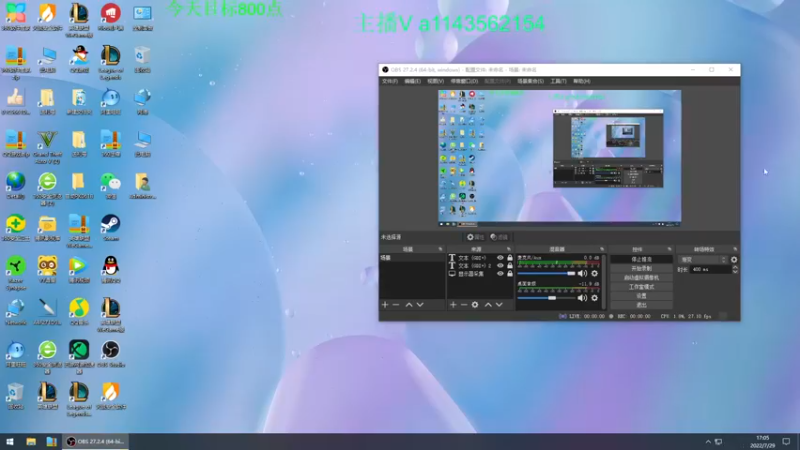Add a new source with plus icon
This screenshot has height=450, width=800.
[x=453, y=305]
